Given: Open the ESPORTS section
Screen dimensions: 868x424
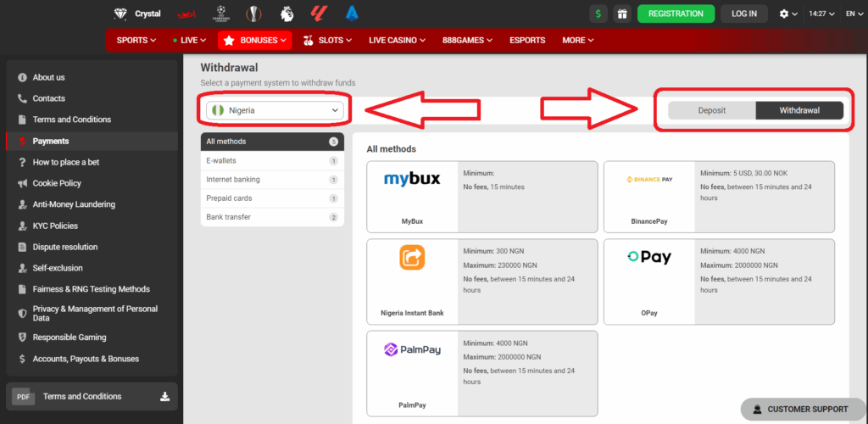Looking at the screenshot, I should click(527, 41).
